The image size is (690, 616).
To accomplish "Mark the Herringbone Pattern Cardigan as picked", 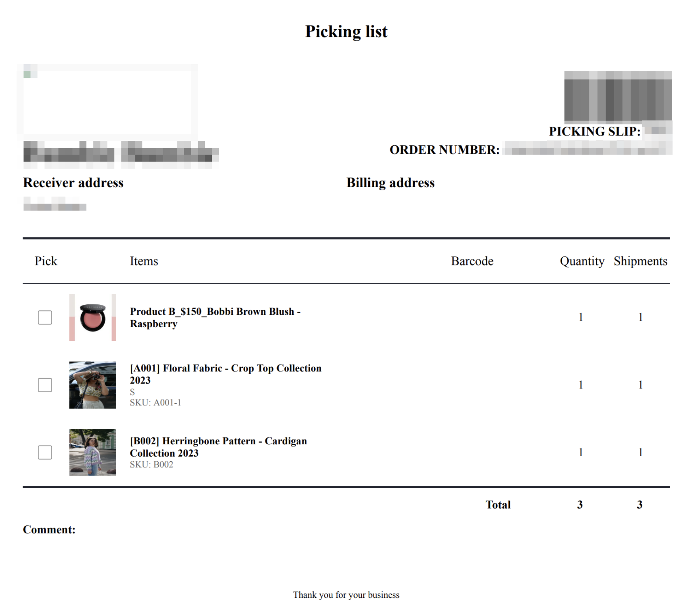I will [x=45, y=452].
